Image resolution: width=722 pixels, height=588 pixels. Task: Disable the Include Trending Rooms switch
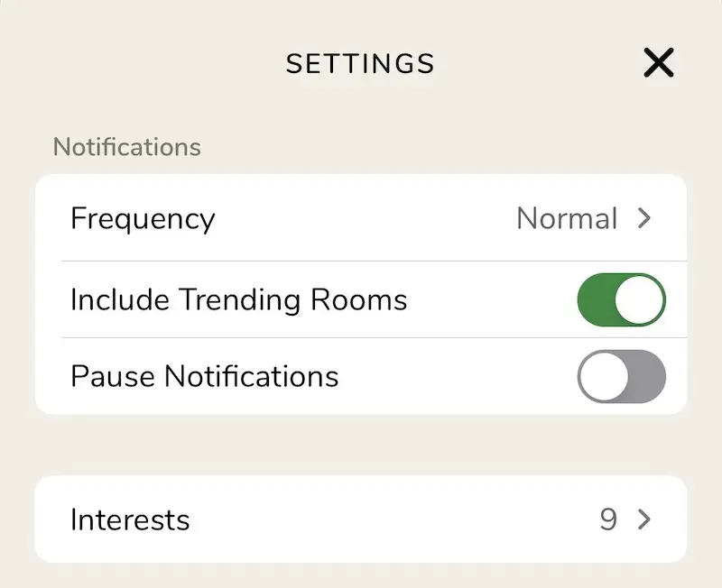coord(621,299)
